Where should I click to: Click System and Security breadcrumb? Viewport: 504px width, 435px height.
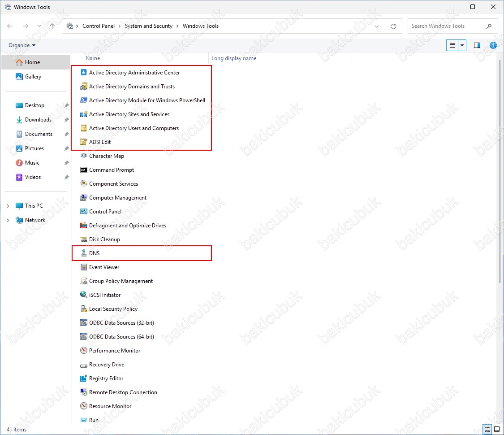[x=148, y=26]
